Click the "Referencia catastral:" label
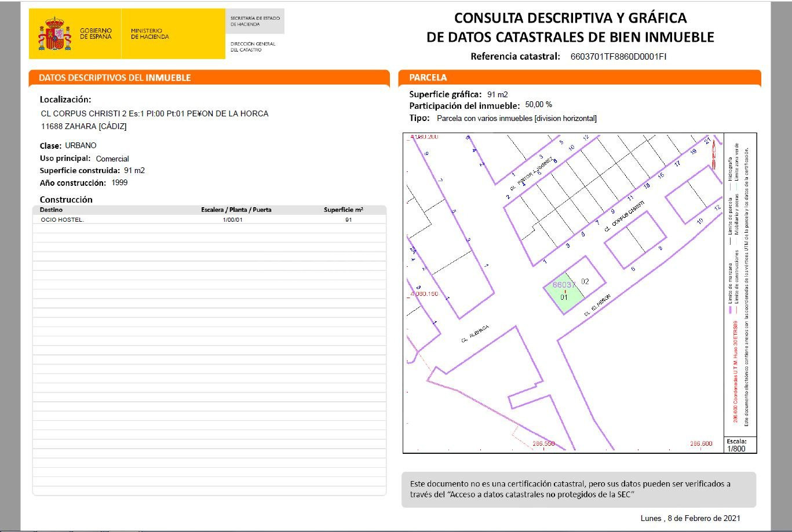This screenshot has height=532, width=792. click(x=515, y=57)
